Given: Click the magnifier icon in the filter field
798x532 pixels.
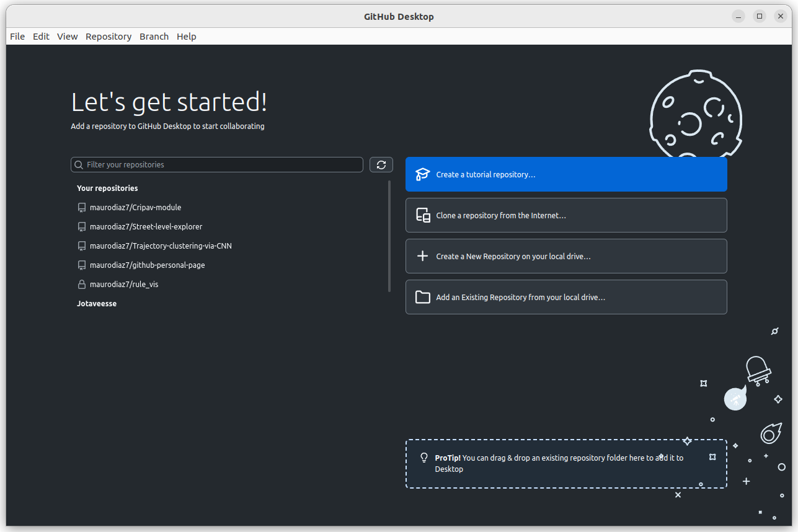Looking at the screenshot, I should coord(79,164).
